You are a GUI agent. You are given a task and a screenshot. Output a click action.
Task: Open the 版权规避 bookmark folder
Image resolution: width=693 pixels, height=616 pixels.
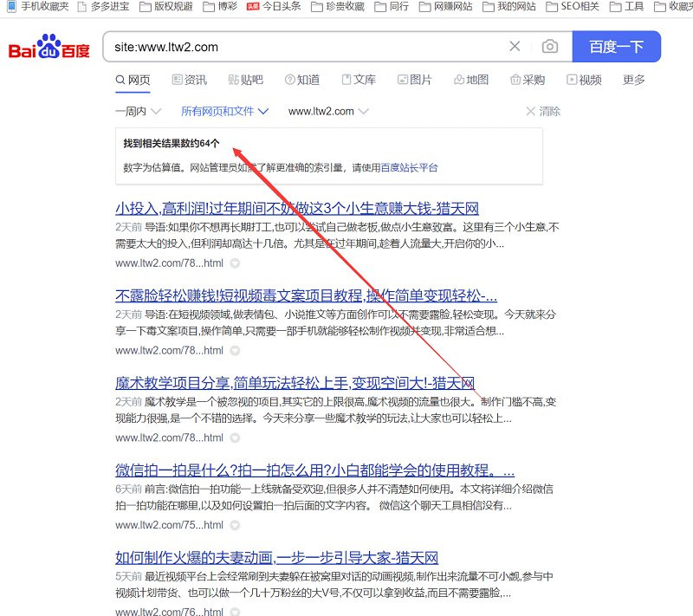(166, 7)
